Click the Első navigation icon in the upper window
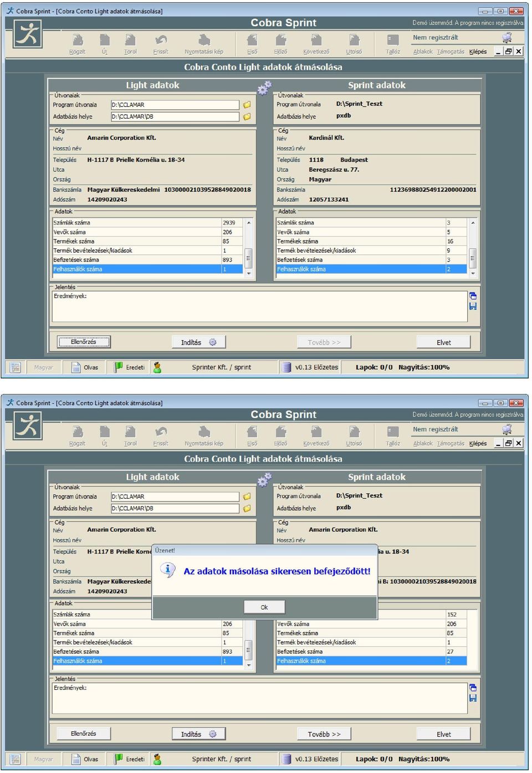532x773 pixels. point(252,40)
